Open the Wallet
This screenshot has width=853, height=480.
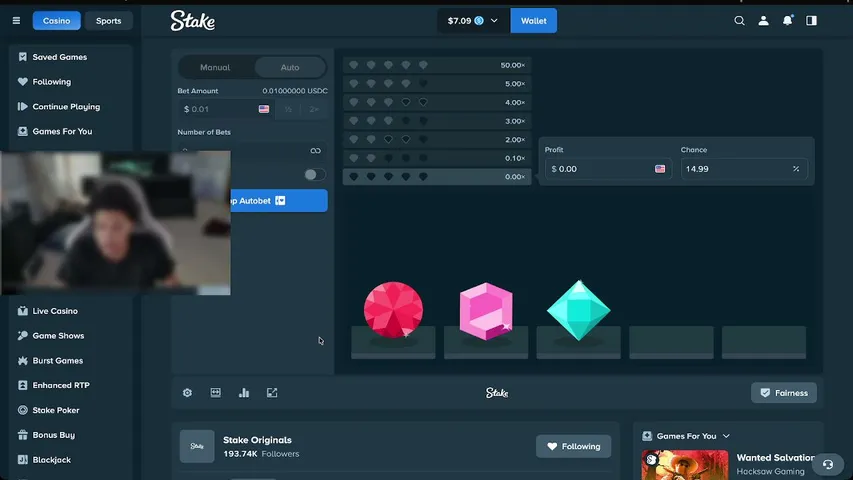[x=534, y=21]
